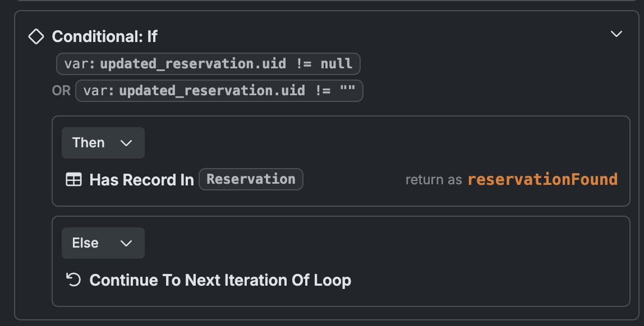644x326 pixels.
Task: Click the OR operator label
Action: (x=61, y=91)
